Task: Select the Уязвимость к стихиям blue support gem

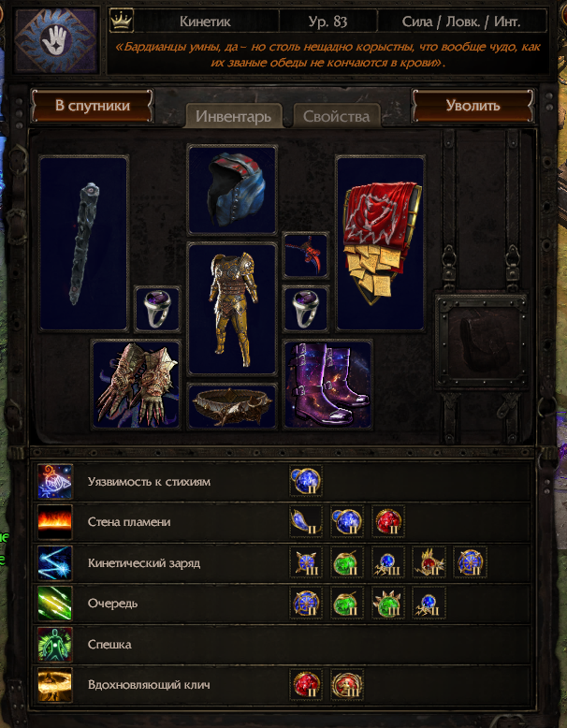Action: pos(306,482)
